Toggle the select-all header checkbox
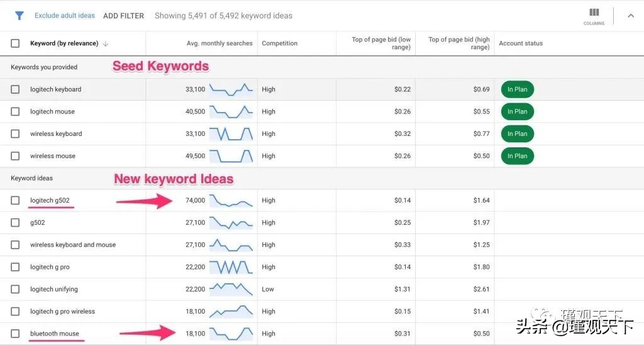This screenshot has height=345, width=644. (15, 43)
